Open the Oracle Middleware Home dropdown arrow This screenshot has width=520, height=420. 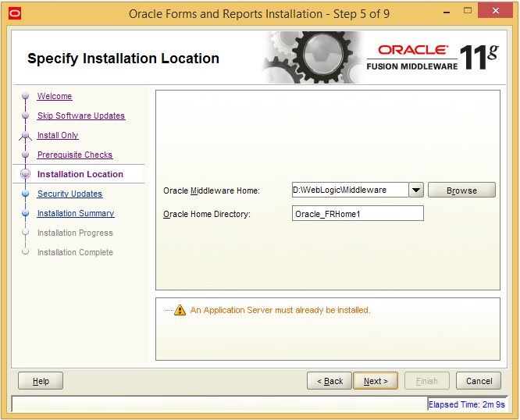click(x=416, y=190)
